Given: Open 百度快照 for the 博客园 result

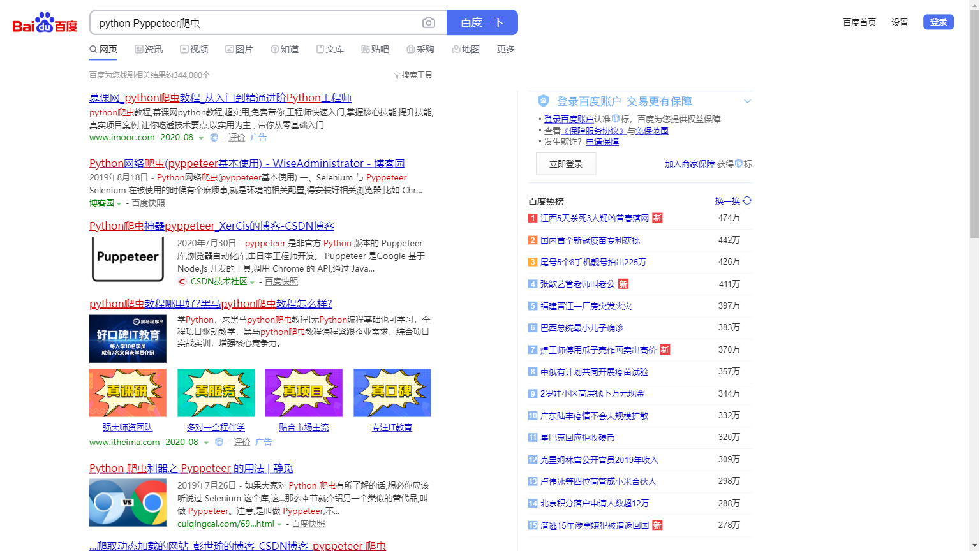Looking at the screenshot, I should click(148, 203).
